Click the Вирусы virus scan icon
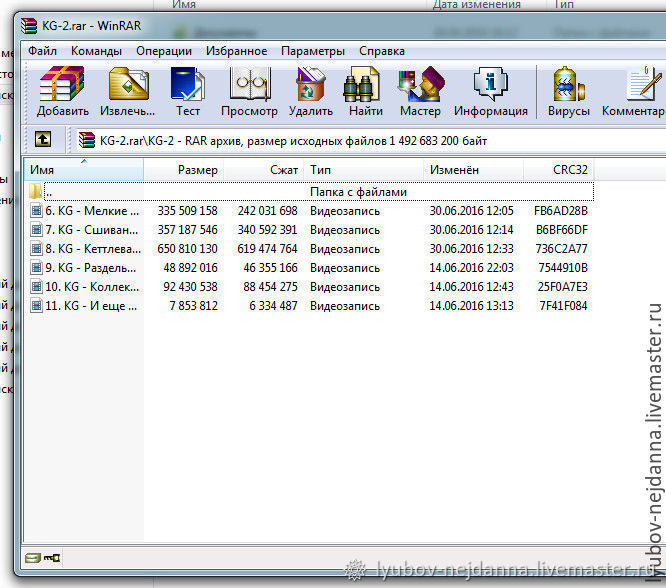666x588 pixels. point(568,84)
